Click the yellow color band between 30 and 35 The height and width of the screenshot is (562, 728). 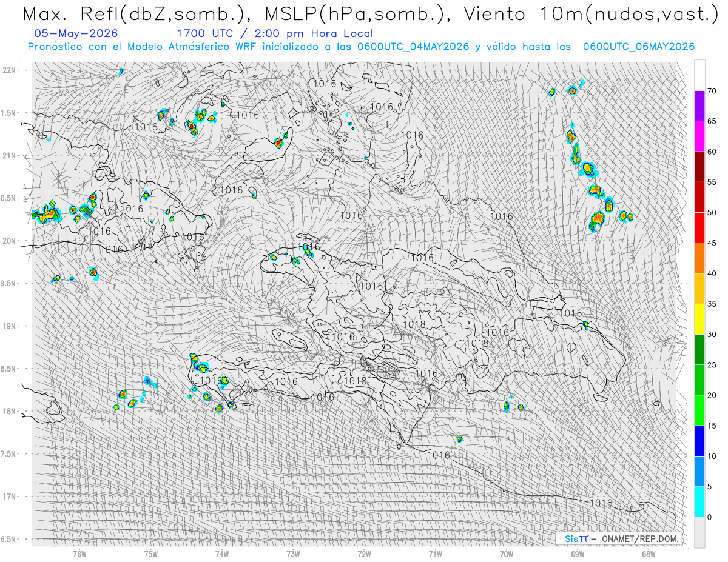click(699, 319)
